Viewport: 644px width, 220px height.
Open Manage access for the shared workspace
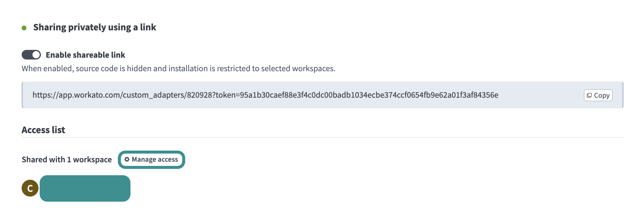pos(151,160)
